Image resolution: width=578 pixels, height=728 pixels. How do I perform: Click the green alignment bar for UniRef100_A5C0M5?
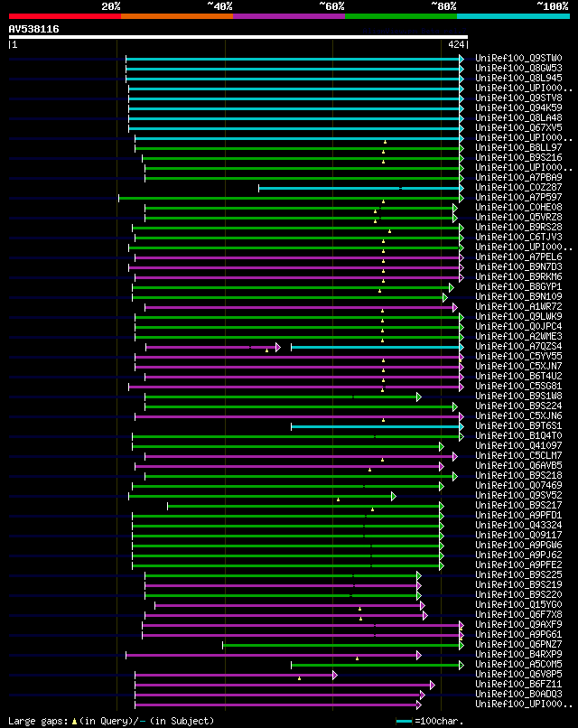378,666
